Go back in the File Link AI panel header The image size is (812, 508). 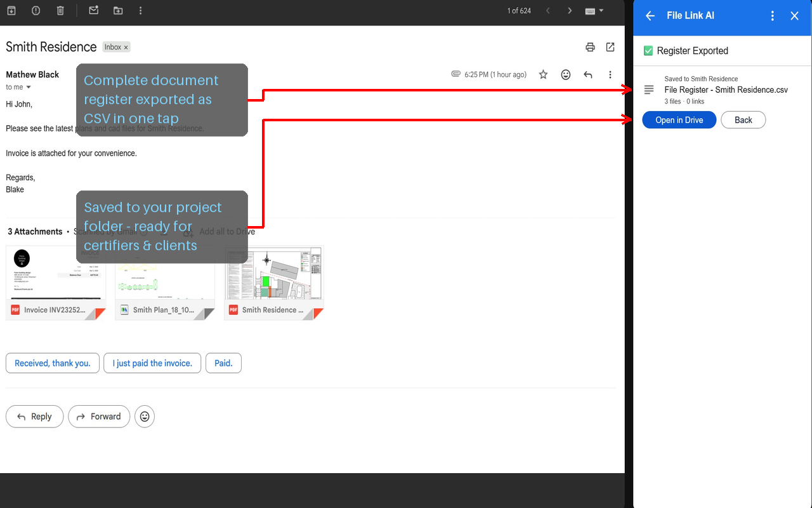[650, 16]
